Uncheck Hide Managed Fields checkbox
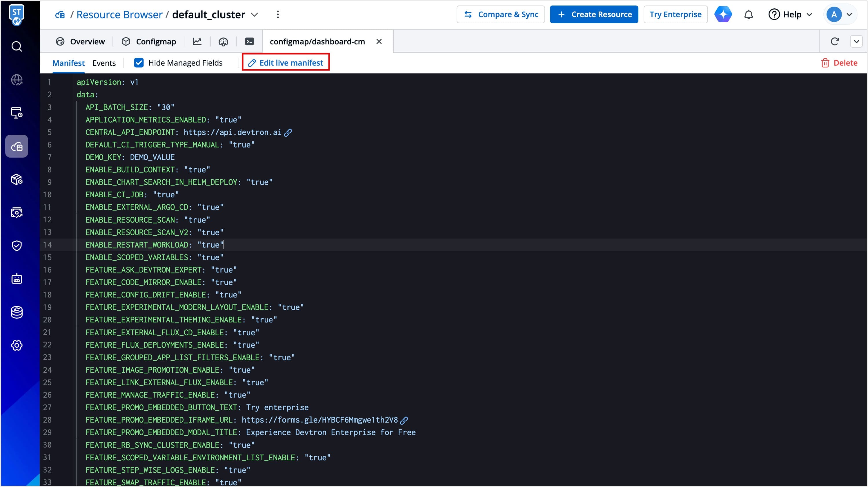This screenshot has width=868, height=487. (139, 63)
